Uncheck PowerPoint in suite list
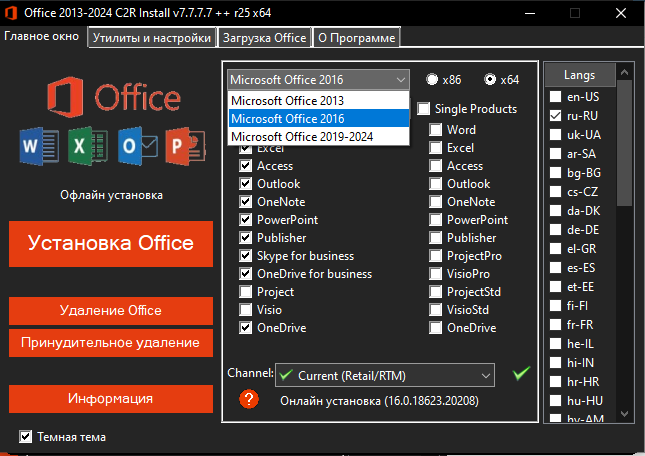The height and width of the screenshot is (456, 645). [x=246, y=220]
